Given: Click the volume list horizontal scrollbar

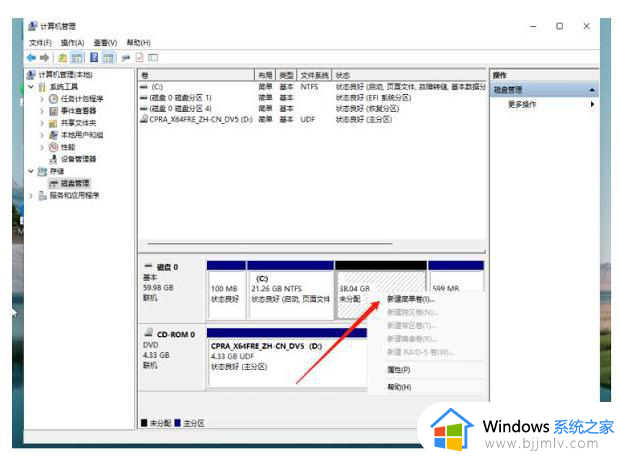Looking at the screenshot, I should pyautogui.click(x=270, y=243).
